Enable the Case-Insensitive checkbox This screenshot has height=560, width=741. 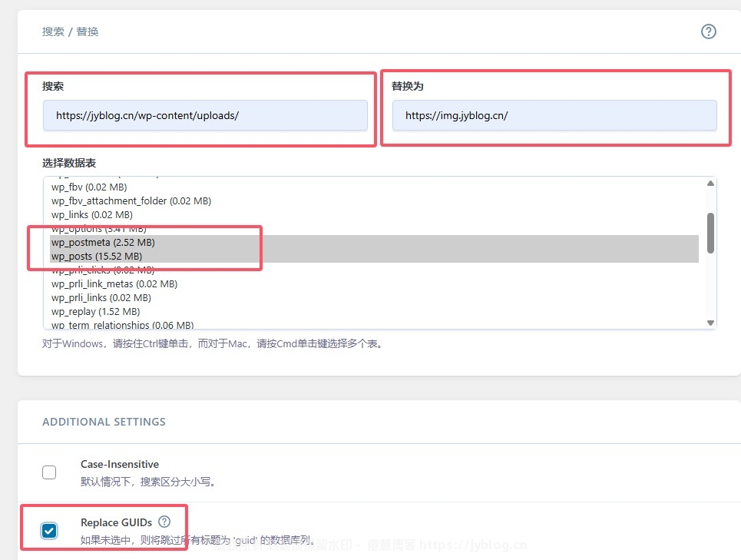tap(49, 472)
